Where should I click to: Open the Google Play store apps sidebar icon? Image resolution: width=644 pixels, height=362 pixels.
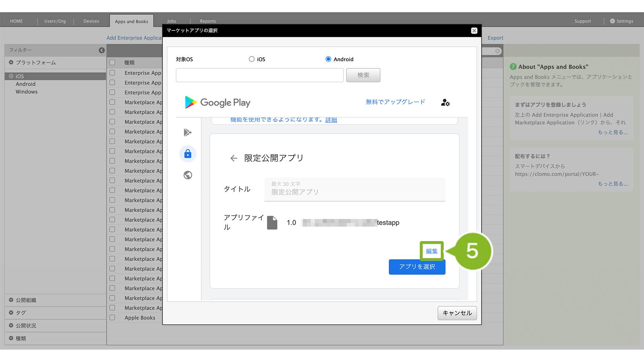188,132
